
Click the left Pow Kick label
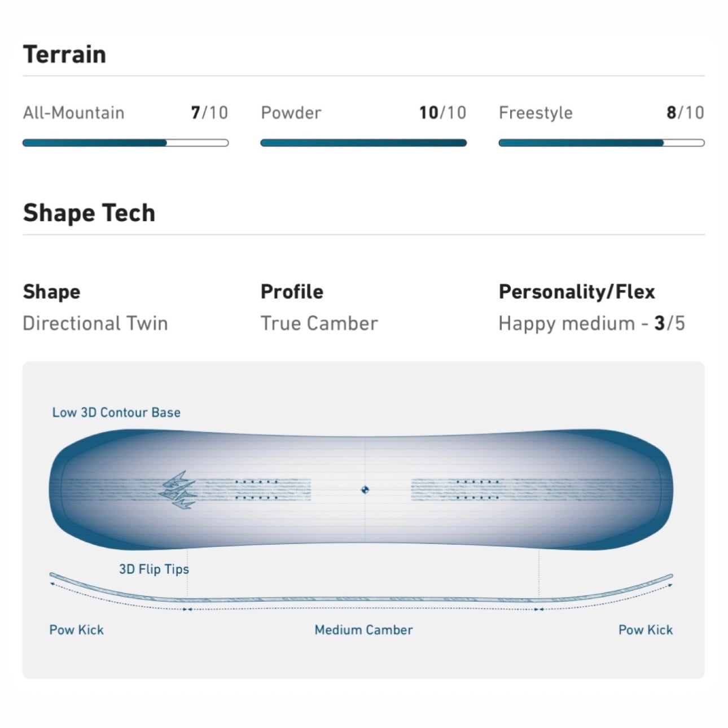click(x=77, y=630)
